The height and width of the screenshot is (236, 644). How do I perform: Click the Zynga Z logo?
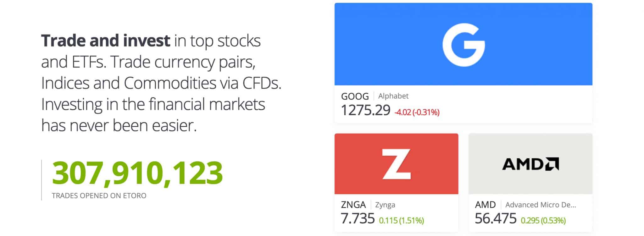click(x=396, y=164)
